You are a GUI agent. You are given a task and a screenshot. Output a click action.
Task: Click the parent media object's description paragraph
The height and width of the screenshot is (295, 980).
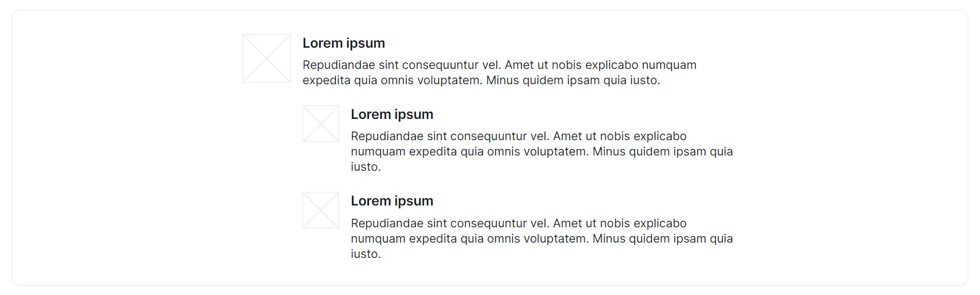pyautogui.click(x=500, y=72)
